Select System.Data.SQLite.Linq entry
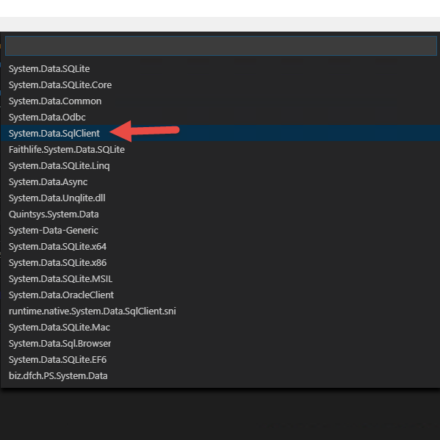This screenshot has height=440, width=440. [x=220, y=166]
